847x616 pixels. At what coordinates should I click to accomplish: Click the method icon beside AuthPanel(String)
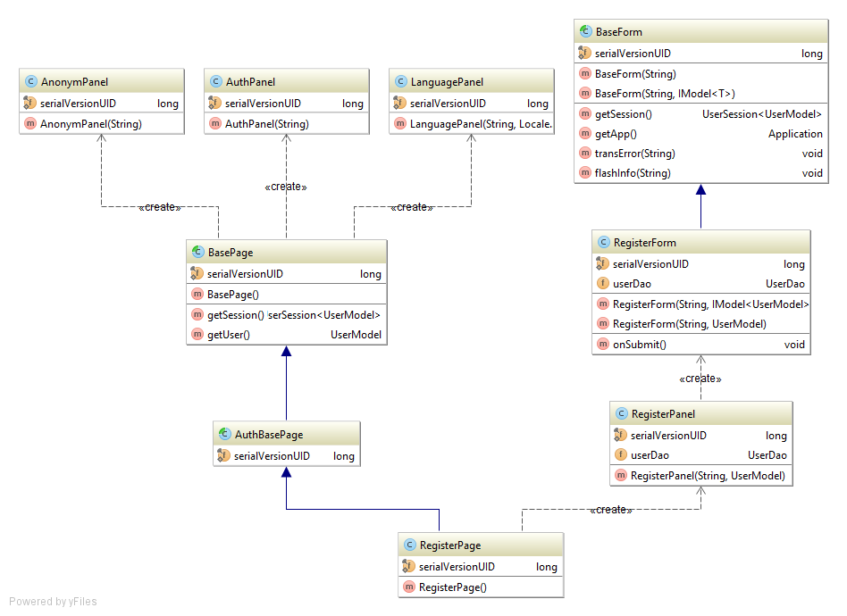[x=215, y=124]
